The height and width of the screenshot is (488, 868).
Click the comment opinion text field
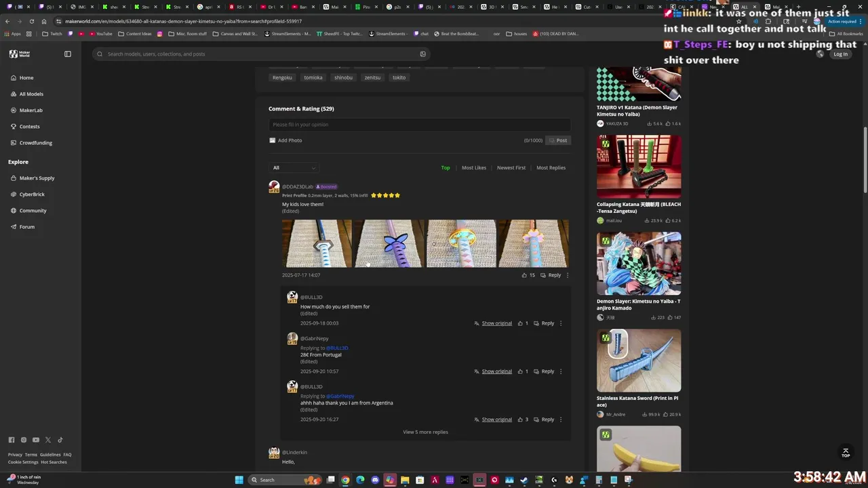(420, 125)
